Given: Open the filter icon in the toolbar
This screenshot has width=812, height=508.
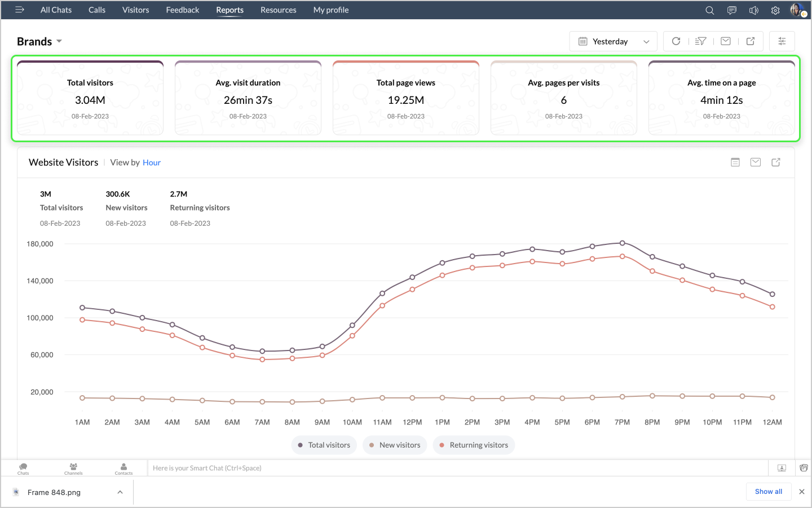Looking at the screenshot, I should pos(700,41).
